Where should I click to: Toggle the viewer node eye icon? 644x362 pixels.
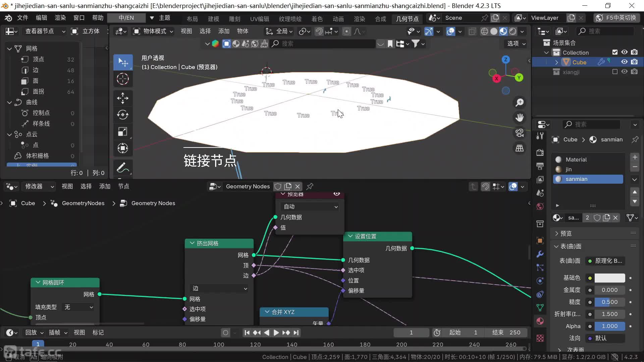tap(337, 194)
